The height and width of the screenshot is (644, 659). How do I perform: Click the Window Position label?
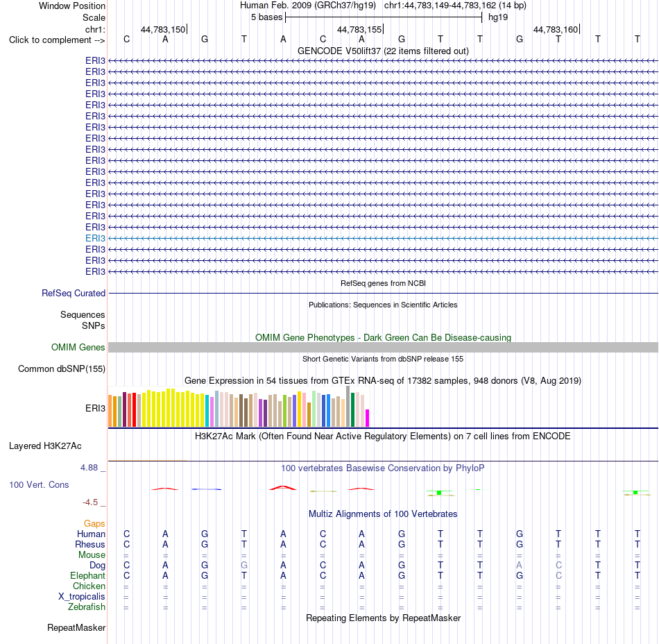point(72,6)
